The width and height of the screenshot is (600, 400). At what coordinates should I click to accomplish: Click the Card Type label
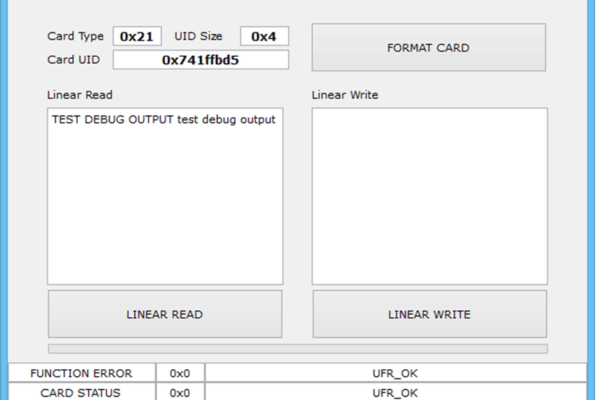pos(75,36)
